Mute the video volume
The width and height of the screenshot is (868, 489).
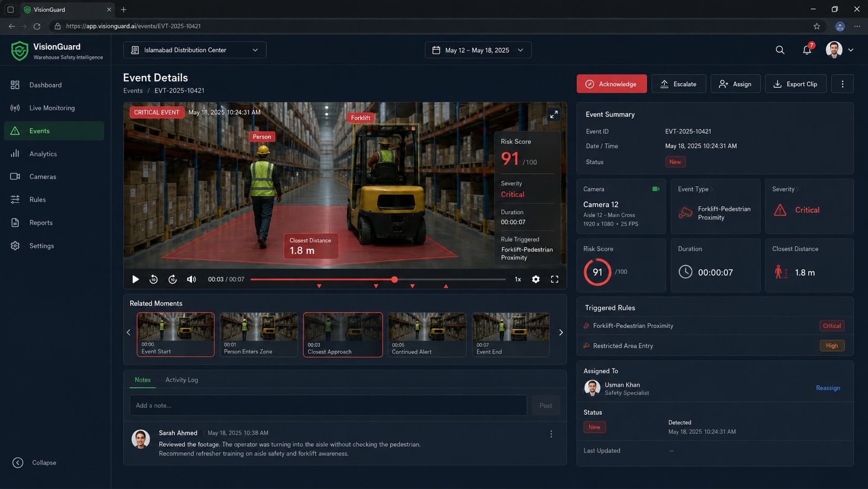(x=192, y=279)
